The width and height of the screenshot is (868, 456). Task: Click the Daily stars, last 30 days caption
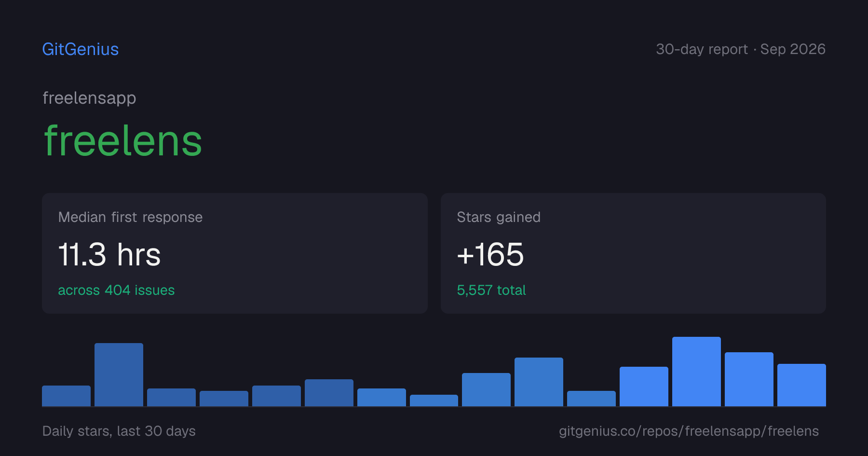pyautogui.click(x=119, y=431)
